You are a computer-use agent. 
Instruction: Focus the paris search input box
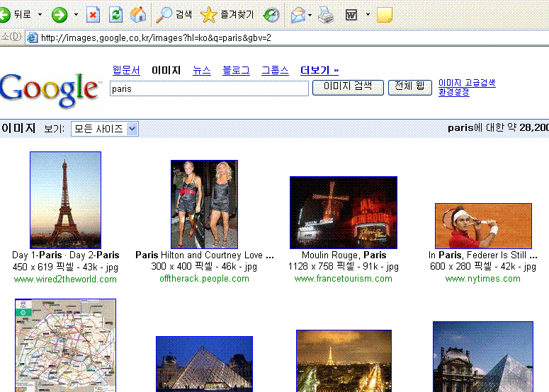209,88
